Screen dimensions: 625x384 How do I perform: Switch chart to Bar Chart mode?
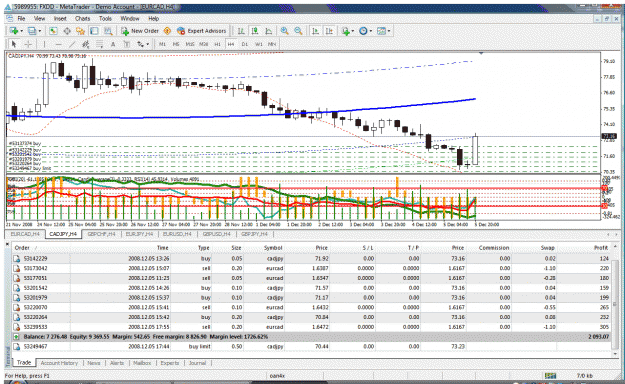241,31
